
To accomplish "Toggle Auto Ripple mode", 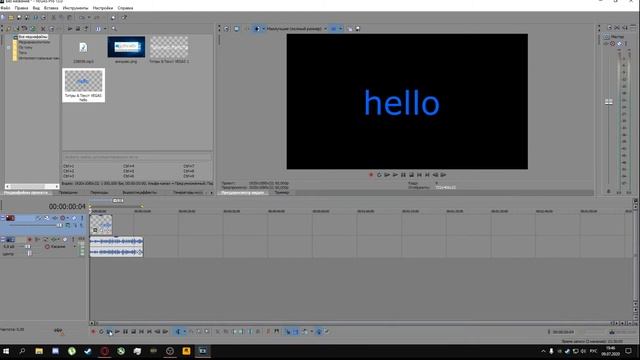I will tap(305, 331).
